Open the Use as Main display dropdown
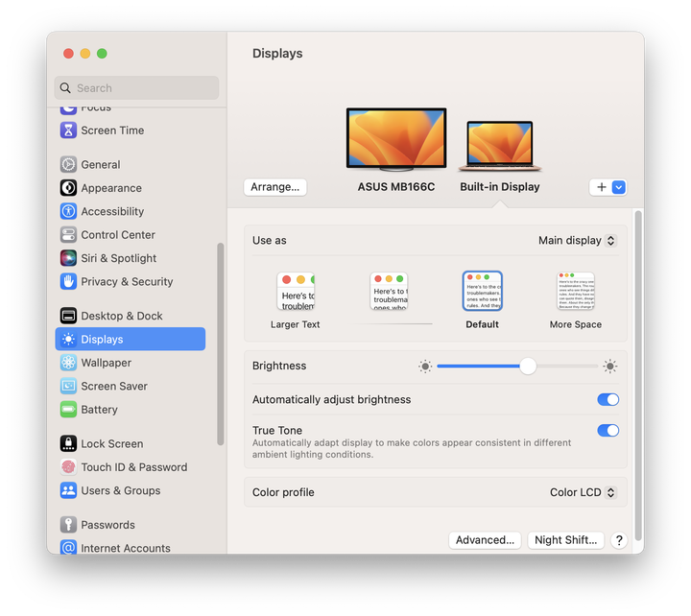691x616 pixels. coord(578,240)
